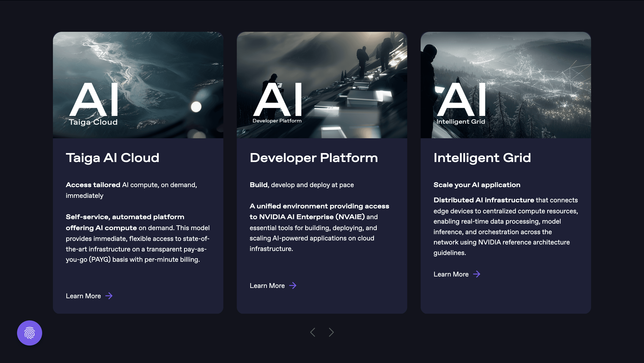The image size is (644, 363).
Task: Go to previous carousel slide arrow
Action: point(313,332)
